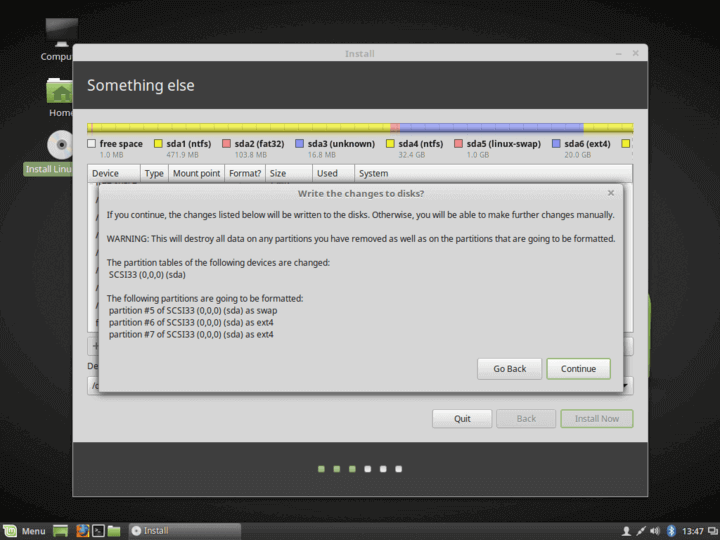Screen dimensions: 720x540
Task: Open the file manager panel launcher
Action: click(x=114, y=530)
